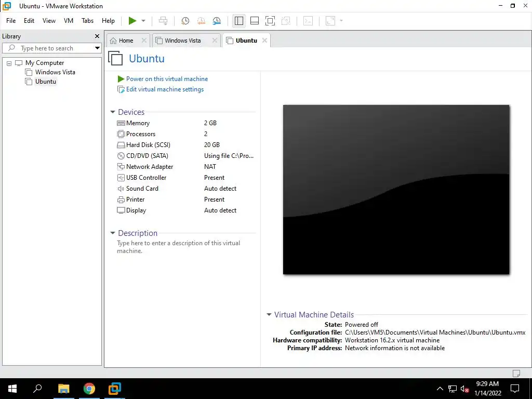Click the Processors device icon

tap(121, 134)
